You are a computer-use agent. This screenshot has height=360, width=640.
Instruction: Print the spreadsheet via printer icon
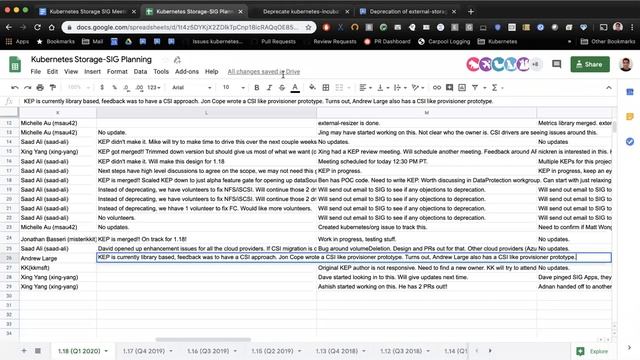[40, 87]
